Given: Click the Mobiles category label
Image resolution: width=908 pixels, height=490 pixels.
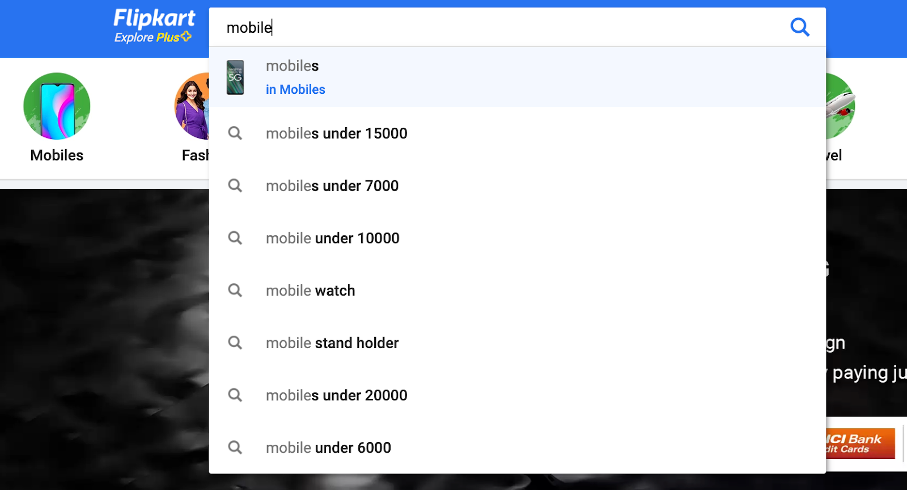Looking at the screenshot, I should point(57,155).
